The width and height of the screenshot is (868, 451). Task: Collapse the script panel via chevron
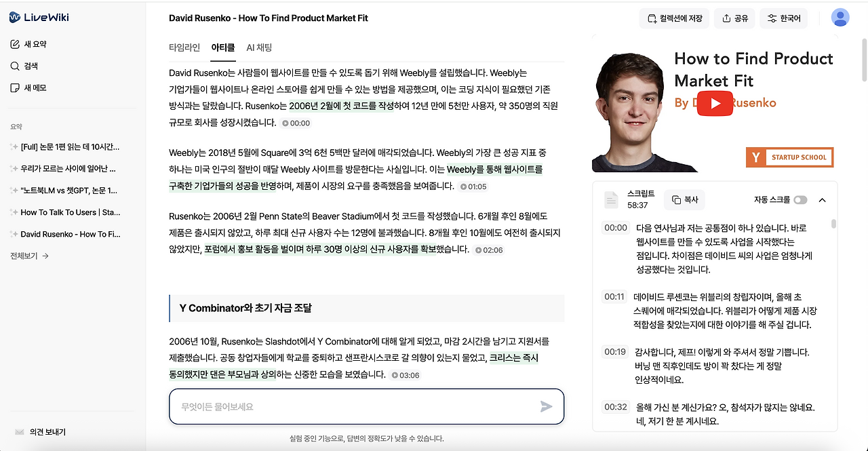(x=822, y=199)
